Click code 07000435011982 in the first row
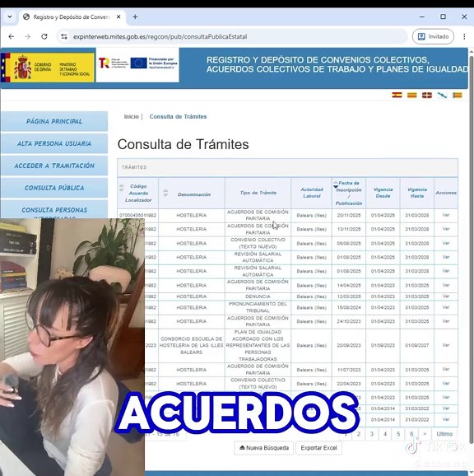Screen dimensions: 474x476 [137, 215]
